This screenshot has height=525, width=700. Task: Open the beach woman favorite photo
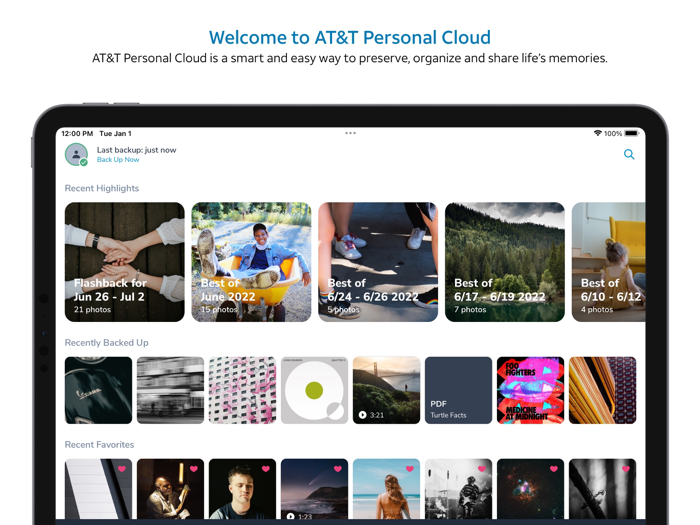point(387,491)
